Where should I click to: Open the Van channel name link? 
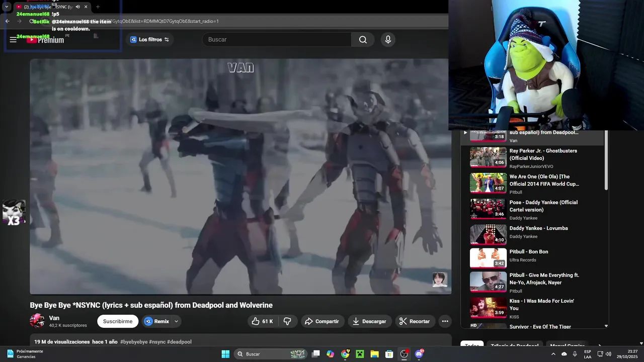coord(54,318)
